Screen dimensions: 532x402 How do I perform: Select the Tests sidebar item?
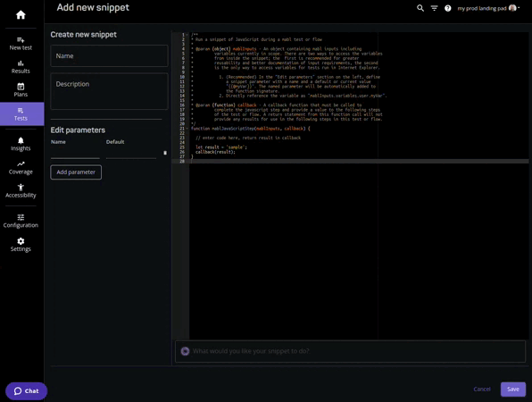[21, 114]
